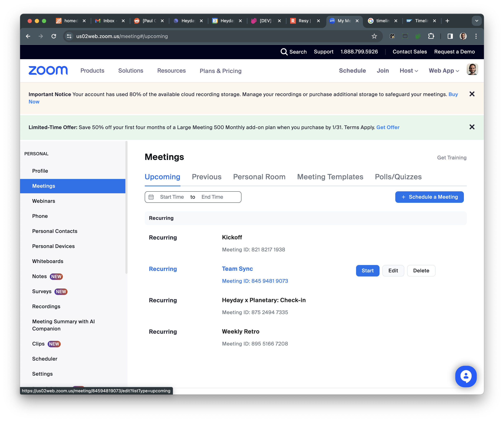Select the Upcoming tab
This screenshot has height=421, width=504.
tap(162, 177)
